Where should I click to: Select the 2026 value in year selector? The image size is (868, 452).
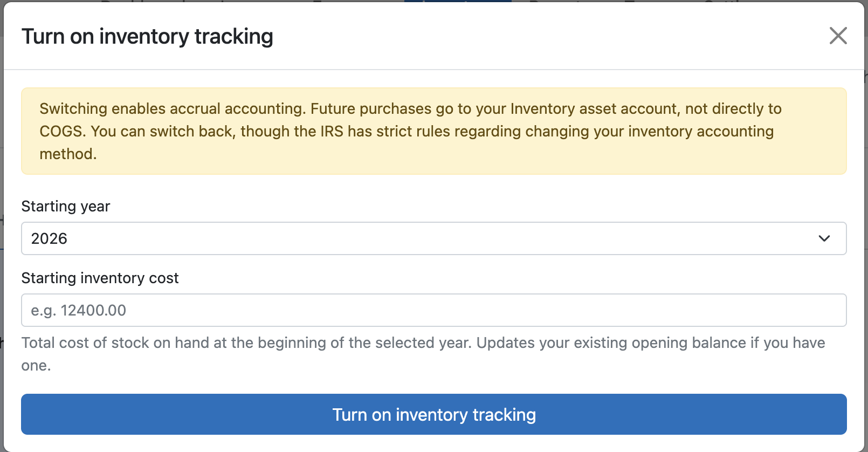click(x=49, y=238)
